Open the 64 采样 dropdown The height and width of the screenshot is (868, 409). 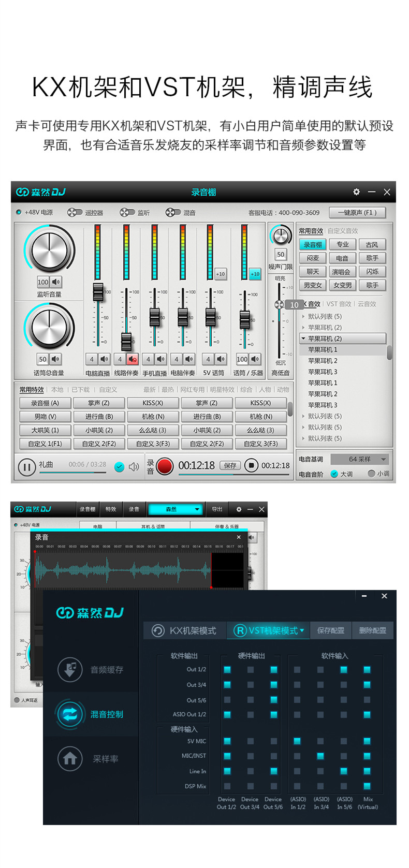pos(359,459)
